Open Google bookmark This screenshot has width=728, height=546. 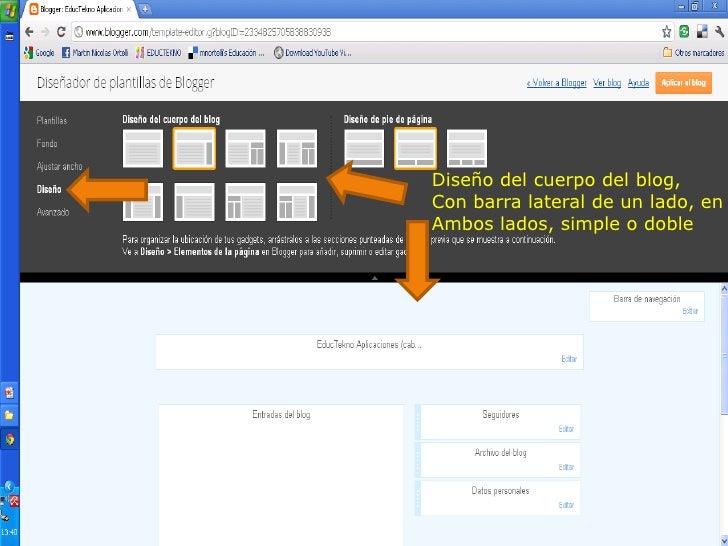[x=39, y=53]
